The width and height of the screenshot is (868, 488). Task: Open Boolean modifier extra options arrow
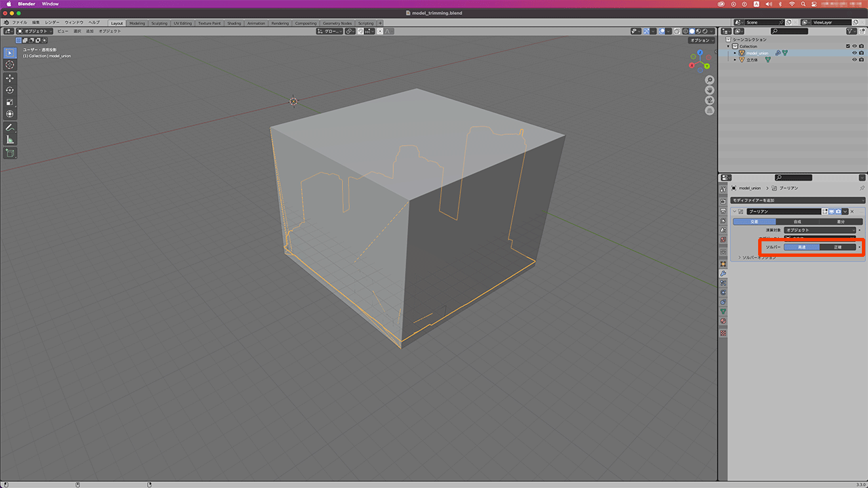click(846, 211)
